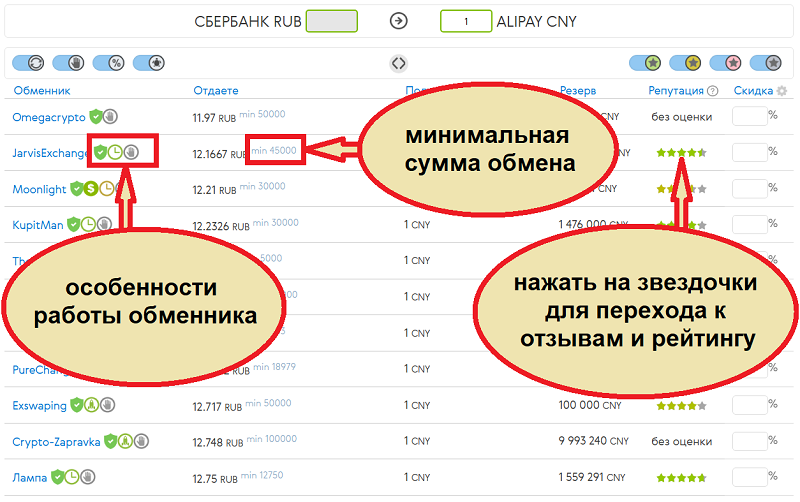The height and width of the screenshot is (502, 800).
Task: Click the angle brackets expand icon
Action: [x=398, y=63]
